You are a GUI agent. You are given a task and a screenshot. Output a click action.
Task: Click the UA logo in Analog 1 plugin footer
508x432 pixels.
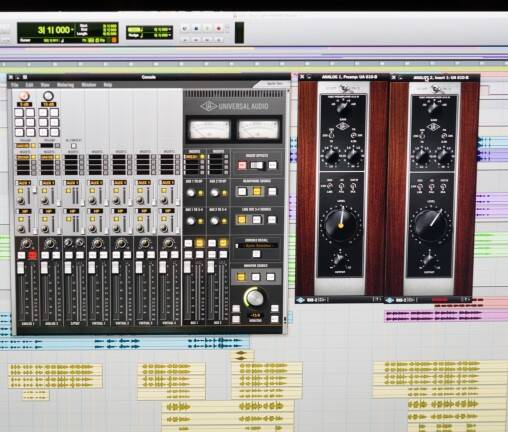(x=300, y=300)
